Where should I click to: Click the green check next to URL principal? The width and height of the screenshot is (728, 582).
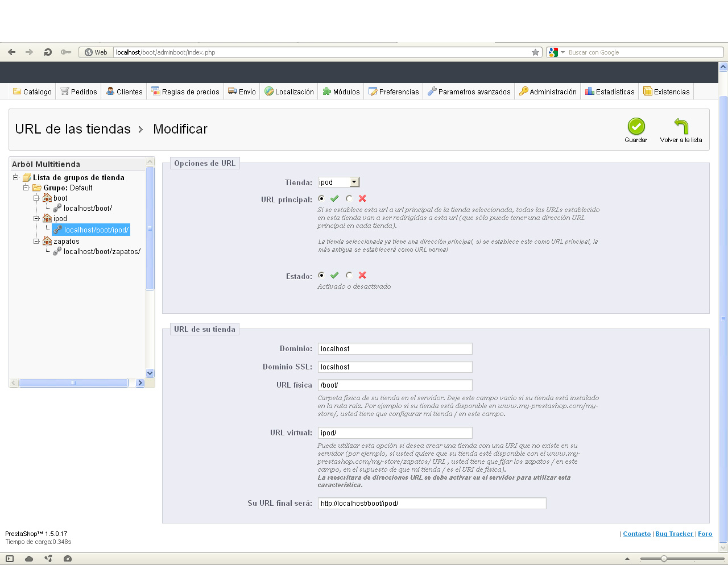(334, 198)
